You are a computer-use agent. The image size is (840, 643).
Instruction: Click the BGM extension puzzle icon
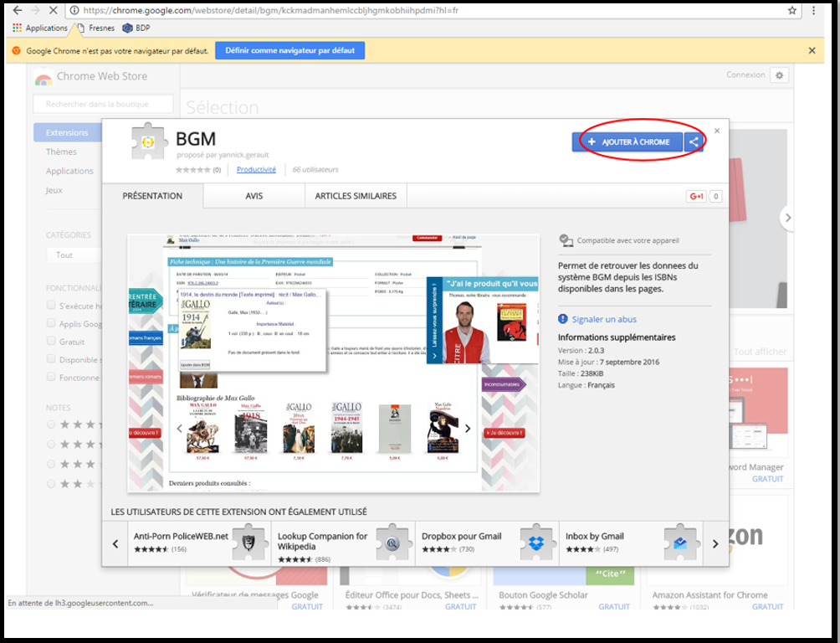click(x=148, y=142)
